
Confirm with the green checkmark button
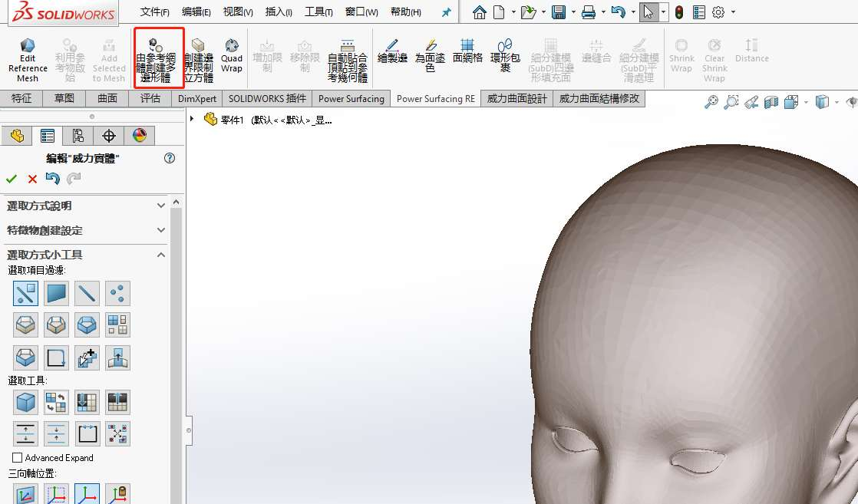pos(12,179)
